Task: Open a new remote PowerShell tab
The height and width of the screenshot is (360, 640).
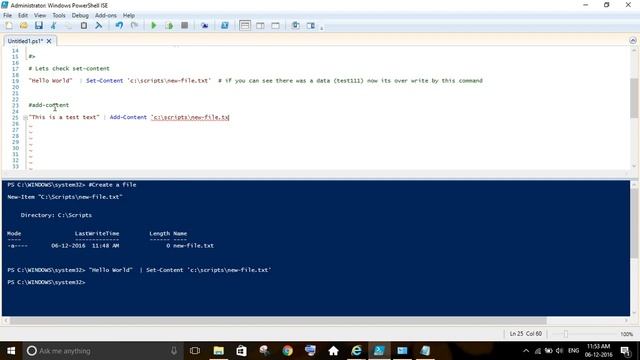Action: tap(204, 26)
